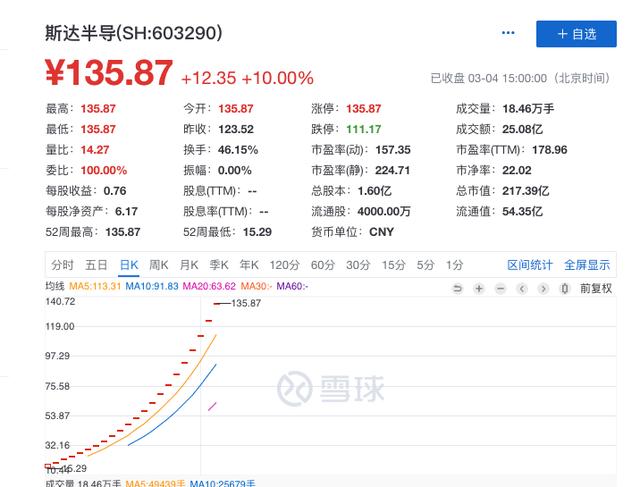The height and width of the screenshot is (487, 640).
Task: Toggle the candlestick style icon
Action: tap(564, 289)
